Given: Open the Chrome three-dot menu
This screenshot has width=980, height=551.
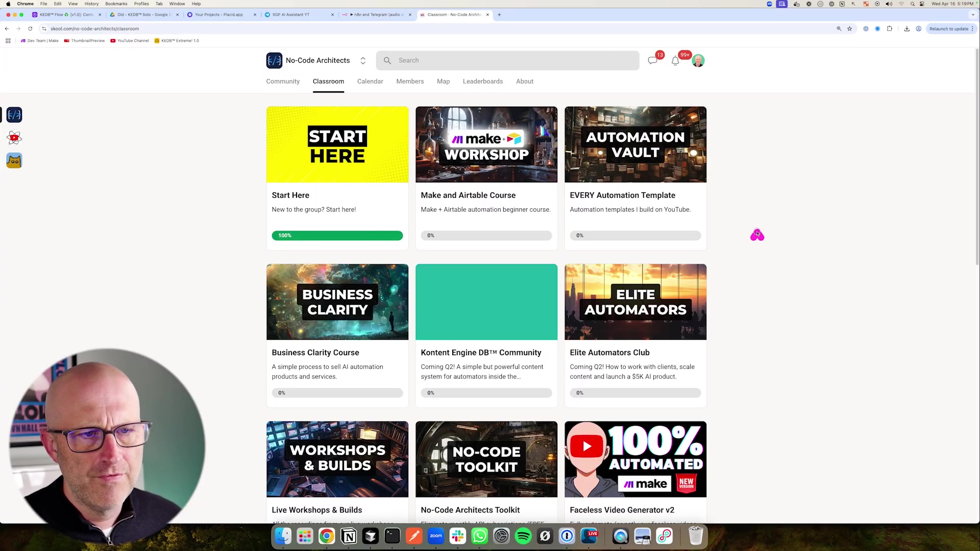Looking at the screenshot, I should 973,29.
